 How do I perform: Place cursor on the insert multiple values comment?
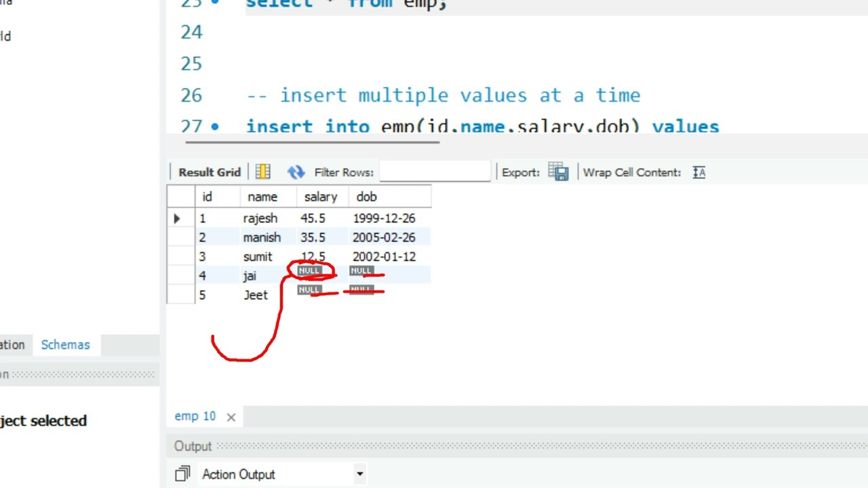(x=443, y=95)
